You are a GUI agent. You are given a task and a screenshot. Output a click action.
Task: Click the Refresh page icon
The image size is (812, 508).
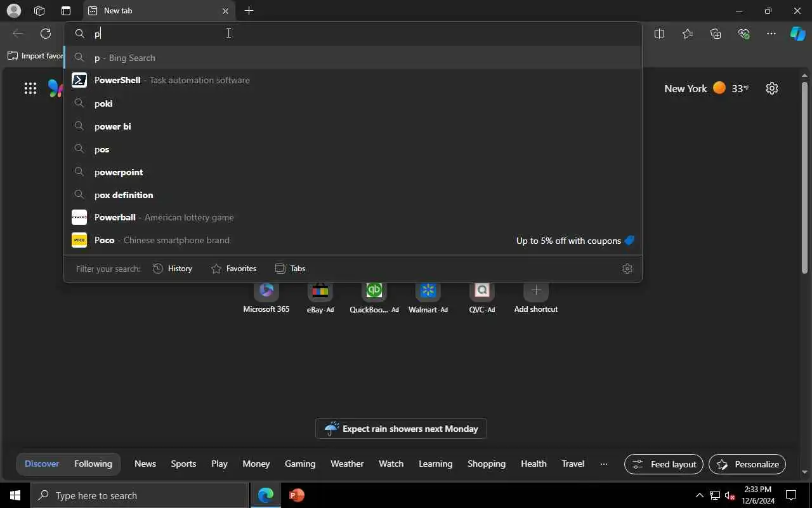tap(46, 34)
